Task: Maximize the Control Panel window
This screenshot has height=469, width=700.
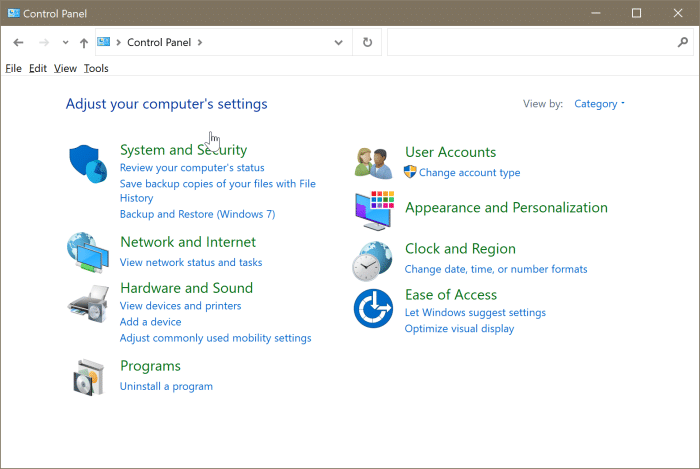Action: tap(636, 13)
